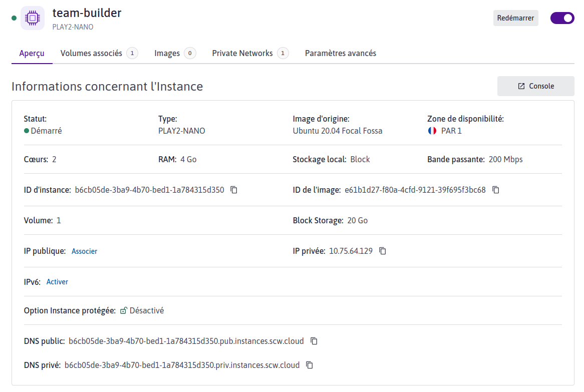The image size is (584, 392).
Task: Click Activer link for IPv6
Action: click(x=57, y=282)
